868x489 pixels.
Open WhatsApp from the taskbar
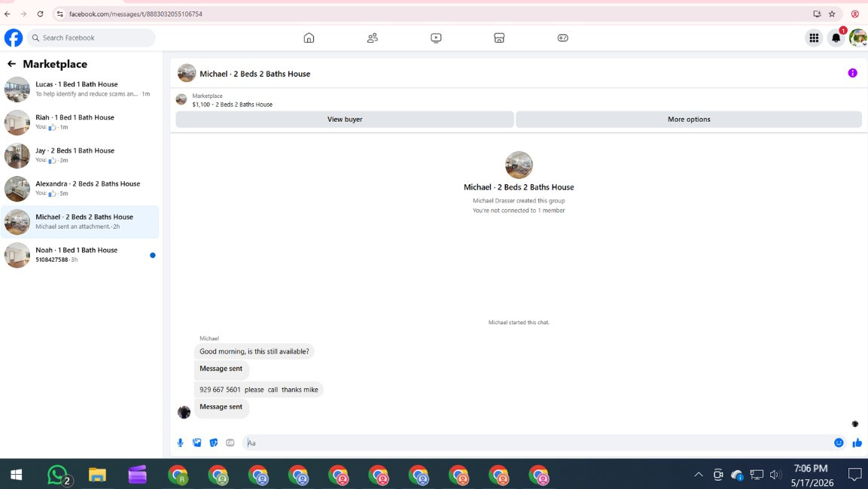pos(57,475)
